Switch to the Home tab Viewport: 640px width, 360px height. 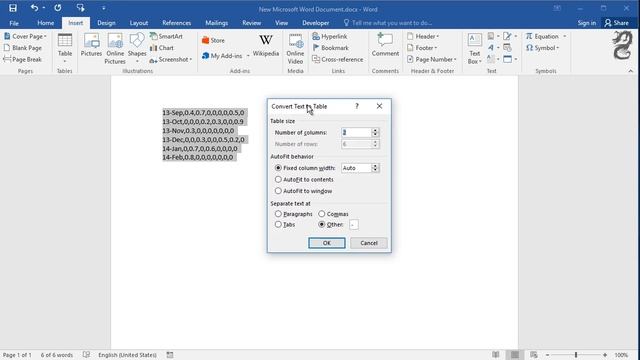[46, 23]
